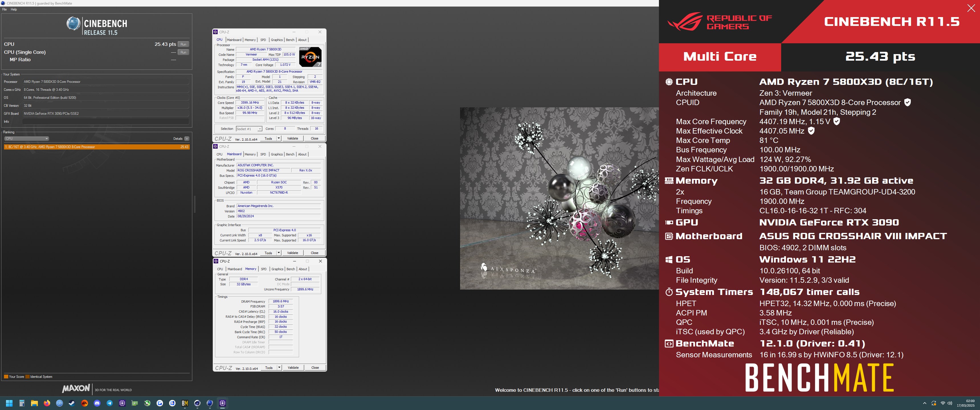Click the 25.43 pts score in BenchMate
The width and height of the screenshot is (980, 410).
coord(880,57)
